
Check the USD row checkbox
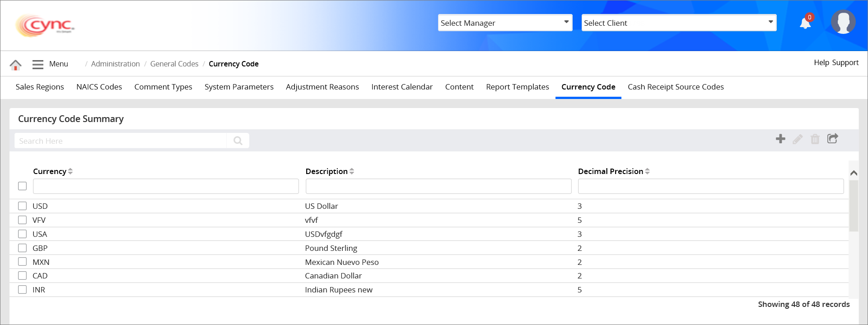[23, 206]
